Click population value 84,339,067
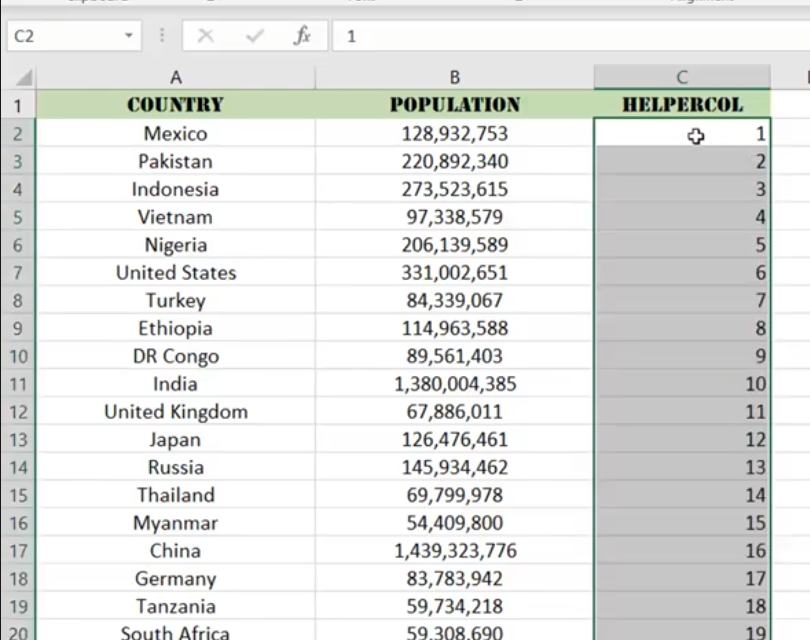Viewport: 810px width, 640px height. pos(455,300)
